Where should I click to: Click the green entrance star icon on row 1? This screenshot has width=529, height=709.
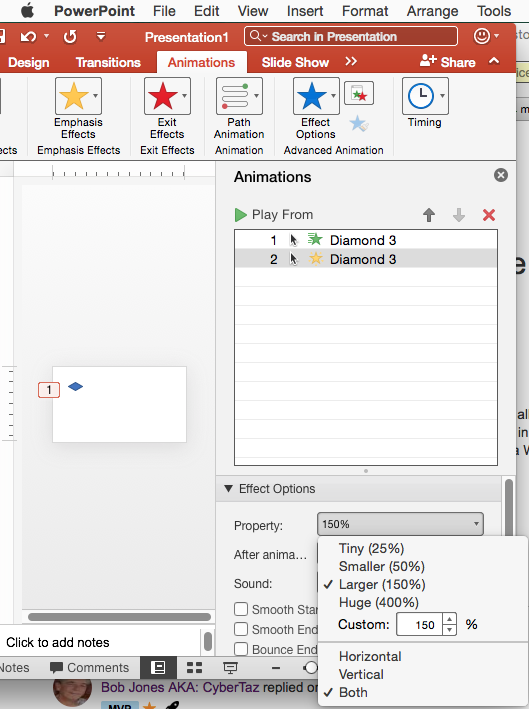click(315, 239)
